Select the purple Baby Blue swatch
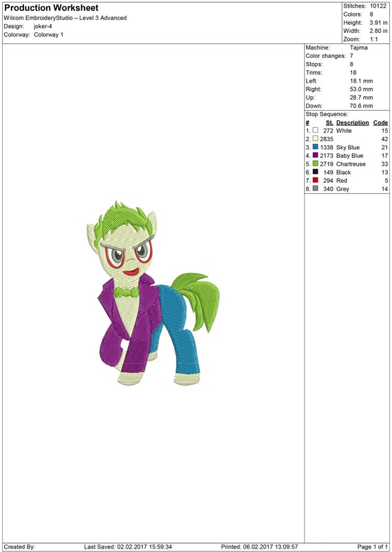This screenshot has height=552, width=392. pos(316,155)
